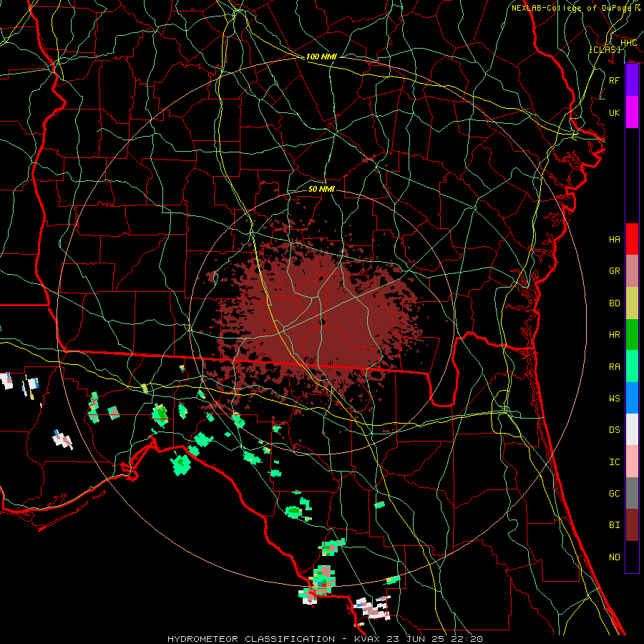
Task: Click the '[CLAS]' legend header
Action: [605, 49]
